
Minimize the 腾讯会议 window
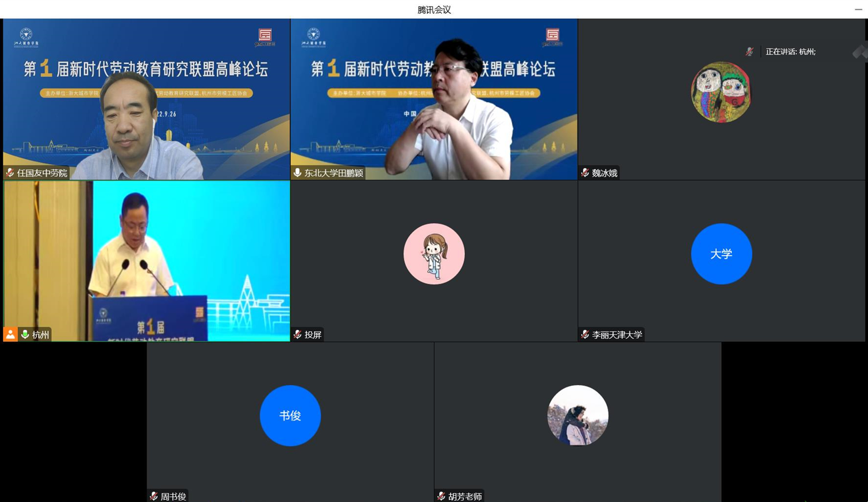858,9
